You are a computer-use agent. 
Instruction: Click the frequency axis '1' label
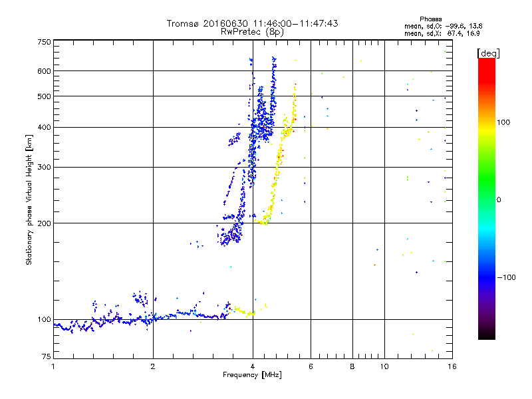pos(53,366)
